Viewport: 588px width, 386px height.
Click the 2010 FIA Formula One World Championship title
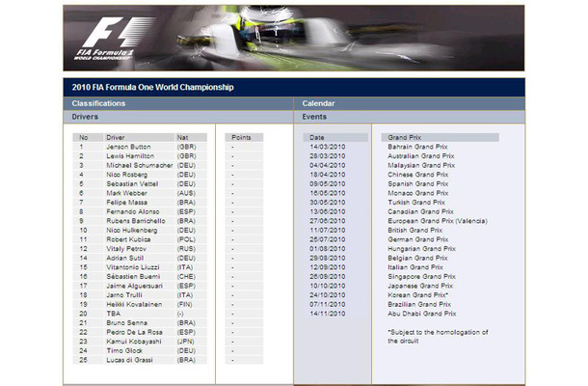tap(153, 88)
